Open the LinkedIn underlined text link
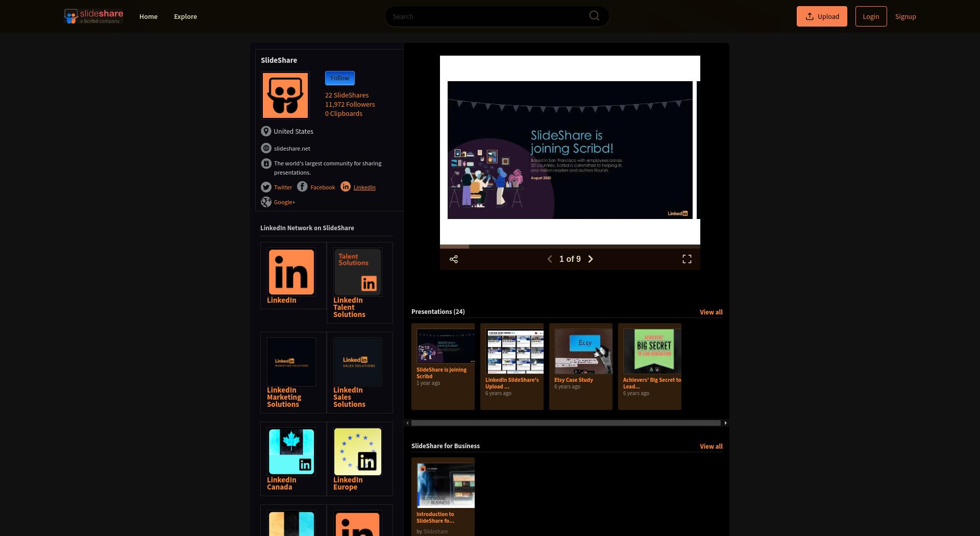 point(364,187)
